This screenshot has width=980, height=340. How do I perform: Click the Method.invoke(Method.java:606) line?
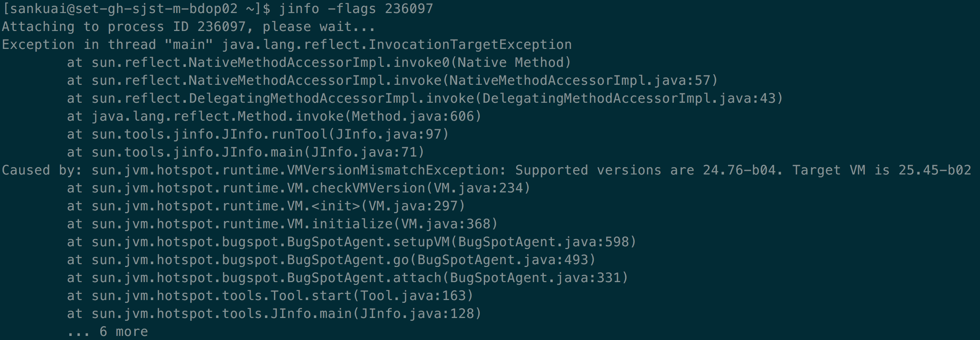coord(274,116)
